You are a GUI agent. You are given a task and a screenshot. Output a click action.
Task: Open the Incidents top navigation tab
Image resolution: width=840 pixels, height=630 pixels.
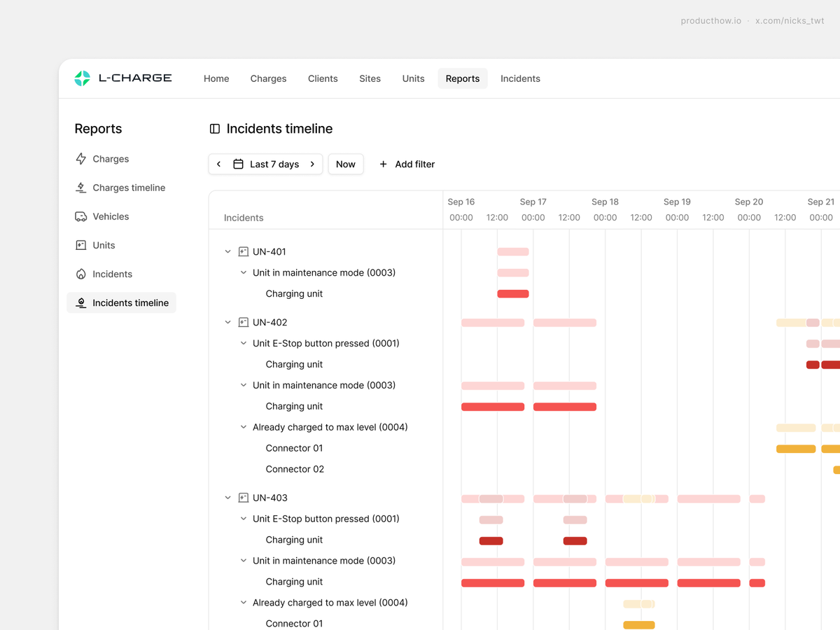click(520, 78)
